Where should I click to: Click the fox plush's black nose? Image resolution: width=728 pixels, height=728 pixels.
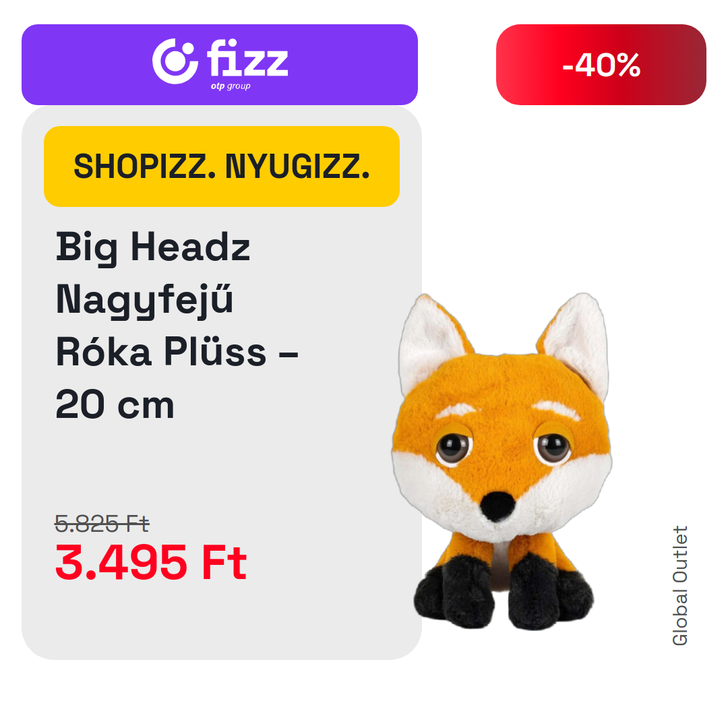[x=497, y=506]
